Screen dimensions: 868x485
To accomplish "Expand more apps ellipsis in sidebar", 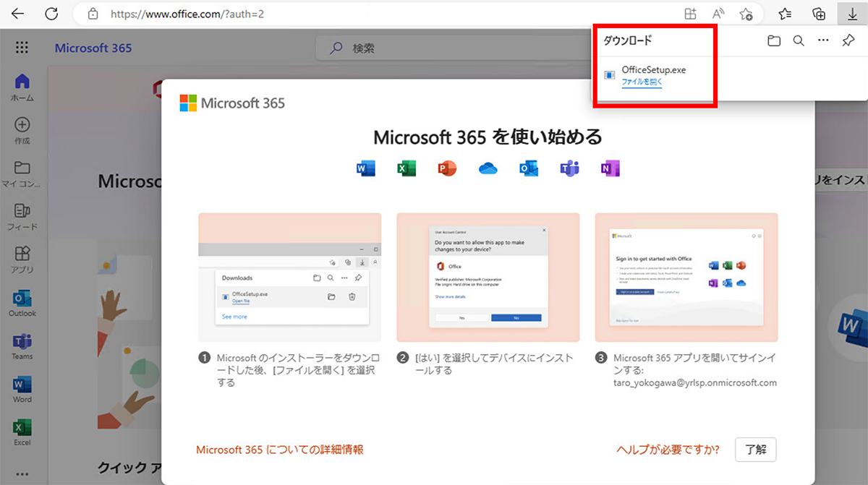I will 22,475.
